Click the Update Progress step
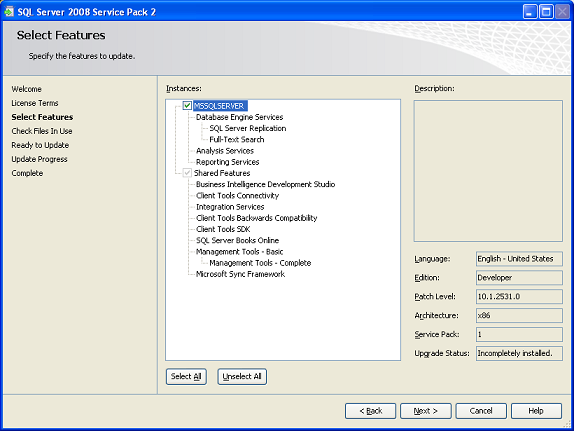 coord(39,159)
